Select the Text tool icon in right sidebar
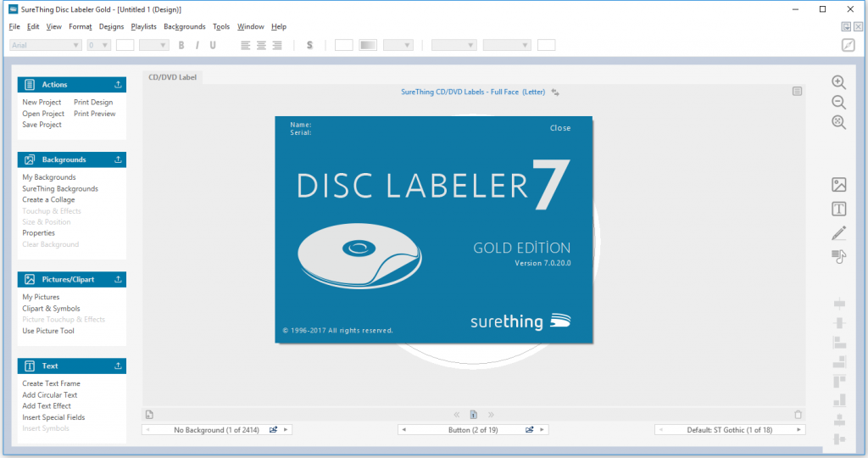868x458 pixels. tap(838, 209)
